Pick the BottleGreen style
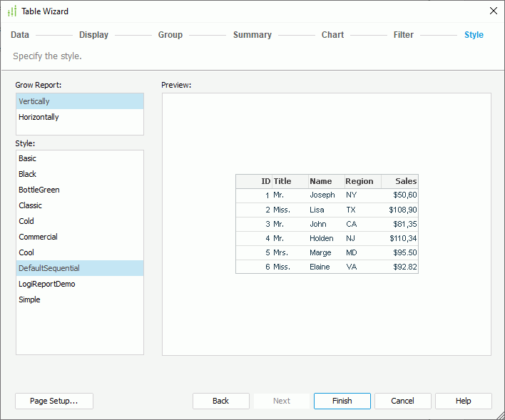505x420 pixels. tap(39, 190)
